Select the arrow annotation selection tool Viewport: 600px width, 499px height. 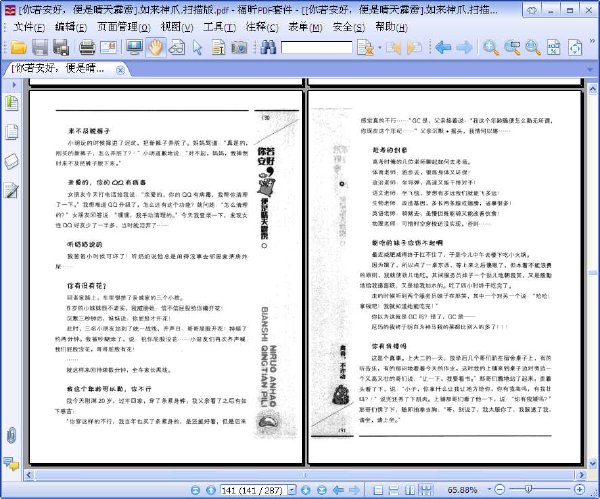point(197,48)
